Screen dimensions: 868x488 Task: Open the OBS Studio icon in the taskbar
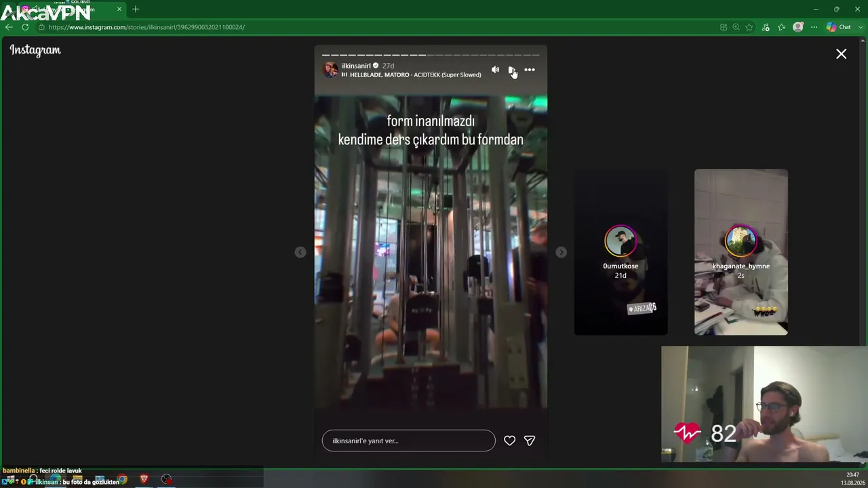166,480
